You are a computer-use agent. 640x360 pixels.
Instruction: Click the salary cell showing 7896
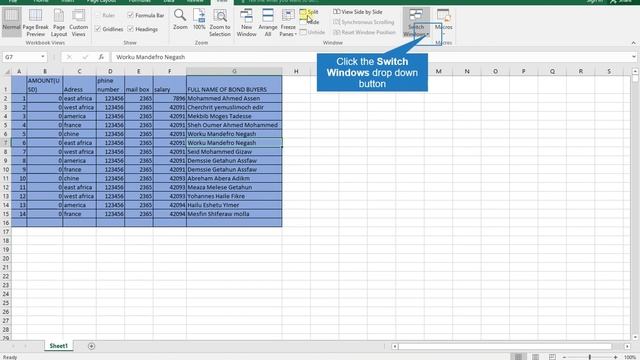click(170, 98)
